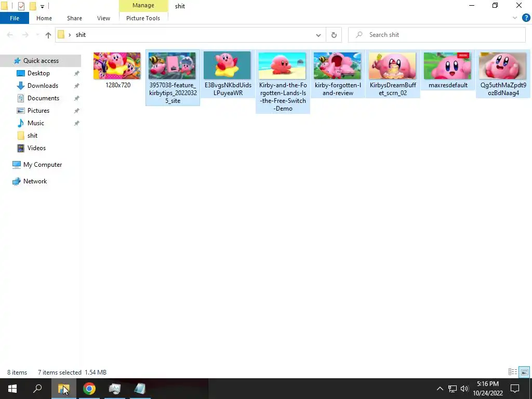The width and height of the screenshot is (532, 399).
Task: Switch to Large icons view layout
Action: [x=524, y=372]
